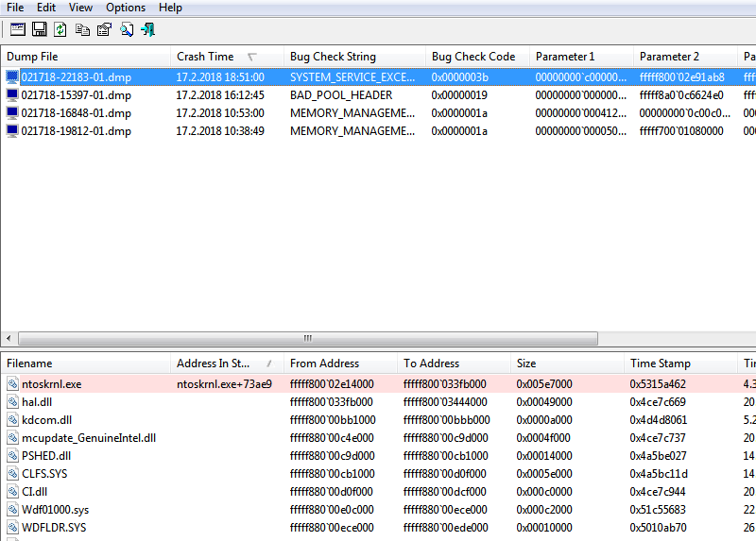
Task: Click the Save (floppy disk) toolbar icon
Action: (x=39, y=29)
